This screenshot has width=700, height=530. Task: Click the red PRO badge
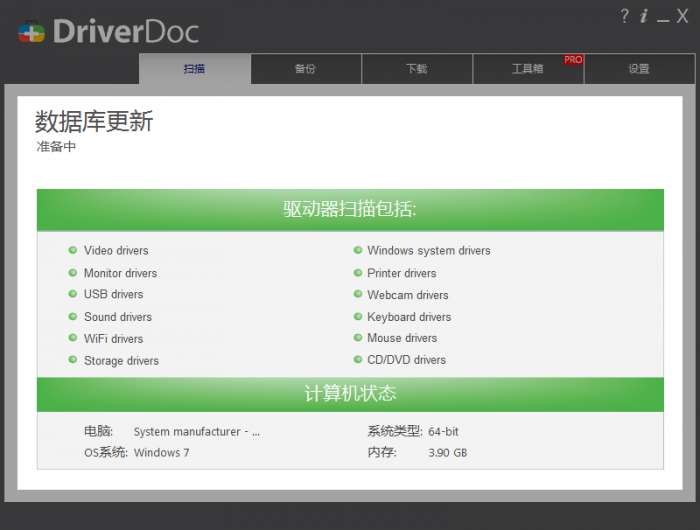click(573, 59)
